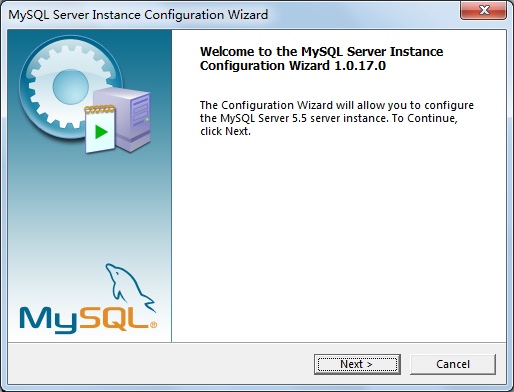The image size is (514, 392).
Task: Click the gray footer bar left of Next
Action: click(160, 363)
